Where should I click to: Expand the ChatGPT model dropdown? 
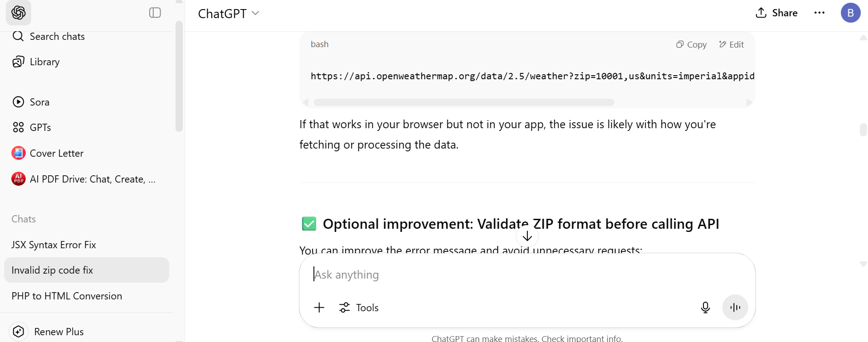pyautogui.click(x=229, y=14)
